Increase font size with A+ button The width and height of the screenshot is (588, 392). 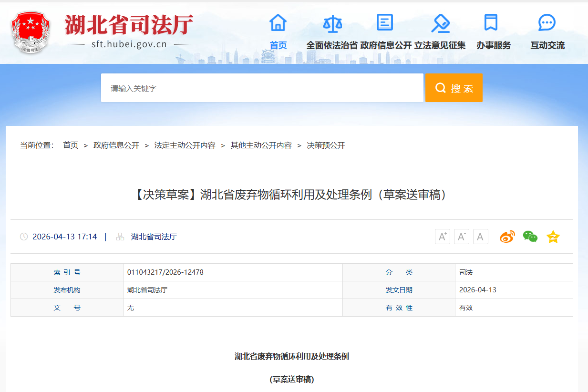443,237
